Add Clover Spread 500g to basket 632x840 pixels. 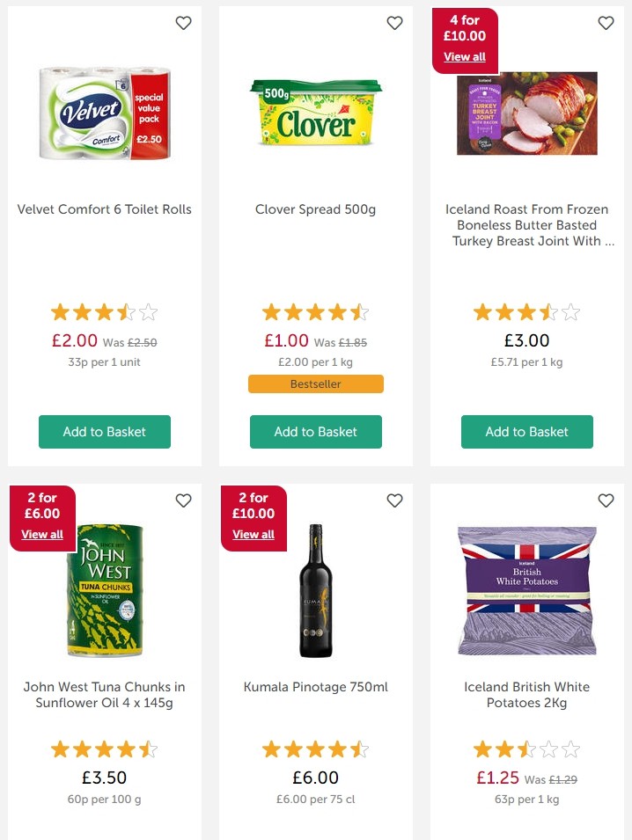pos(315,432)
